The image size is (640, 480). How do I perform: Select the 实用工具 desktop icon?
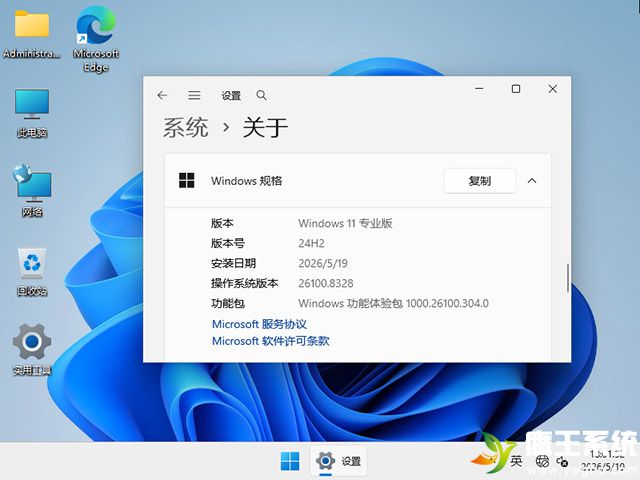32,349
